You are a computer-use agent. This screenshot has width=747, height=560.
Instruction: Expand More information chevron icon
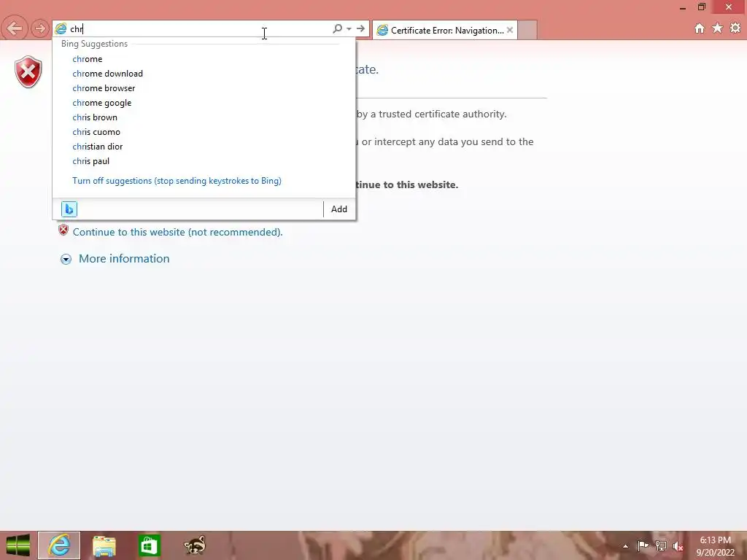point(66,259)
